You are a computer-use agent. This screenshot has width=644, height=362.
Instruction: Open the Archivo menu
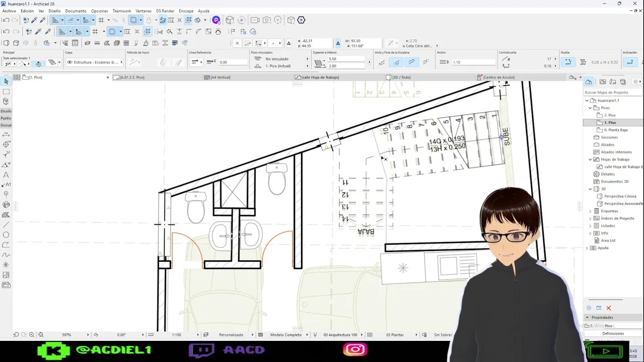click(9, 11)
